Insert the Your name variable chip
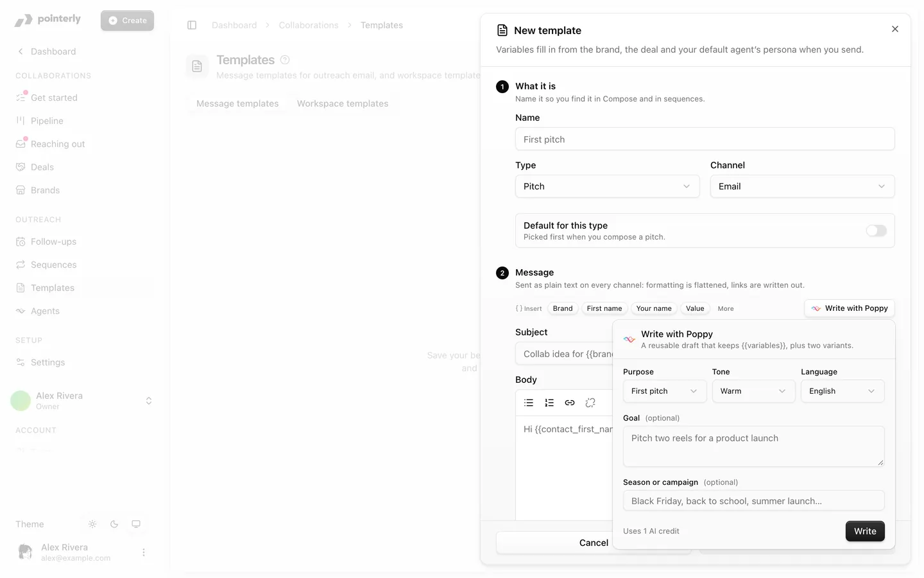The width and height of the screenshot is (924, 578). tap(654, 308)
